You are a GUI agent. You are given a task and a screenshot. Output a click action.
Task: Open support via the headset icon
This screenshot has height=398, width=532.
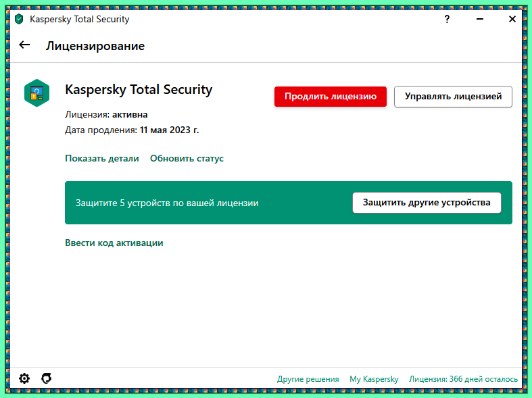(47, 378)
